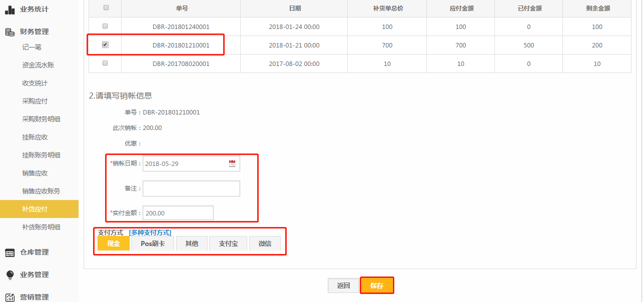The height and width of the screenshot is (302, 644).
Task: Click into the 备注 text field
Action: [191, 188]
